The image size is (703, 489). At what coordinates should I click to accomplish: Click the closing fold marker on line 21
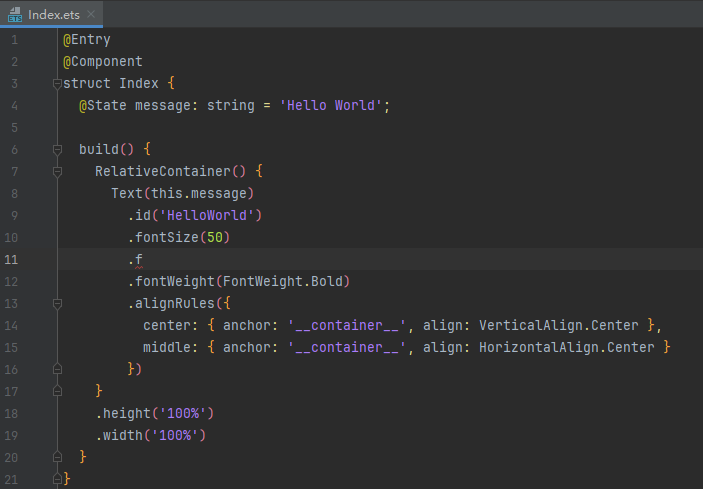tap(57, 479)
